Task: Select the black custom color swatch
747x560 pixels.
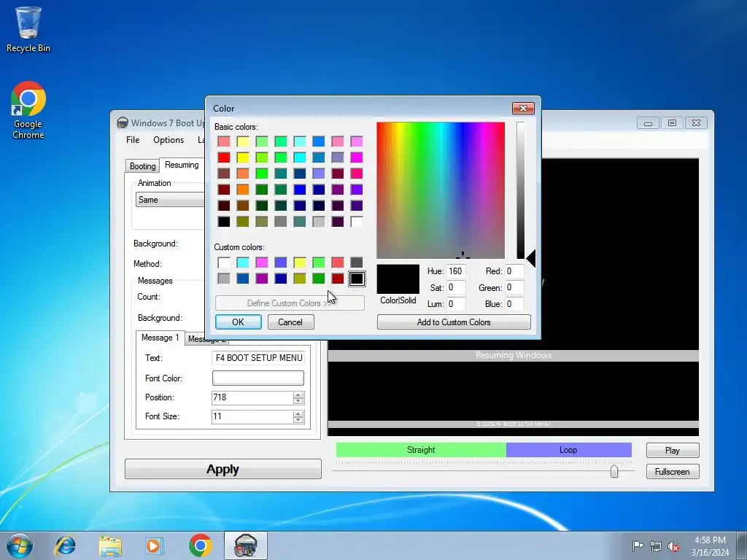Action: pos(357,279)
